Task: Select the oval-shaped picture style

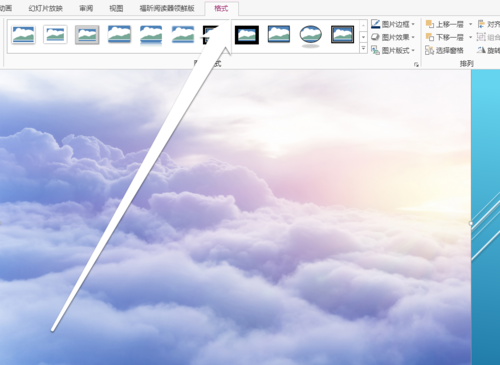Action: click(311, 35)
